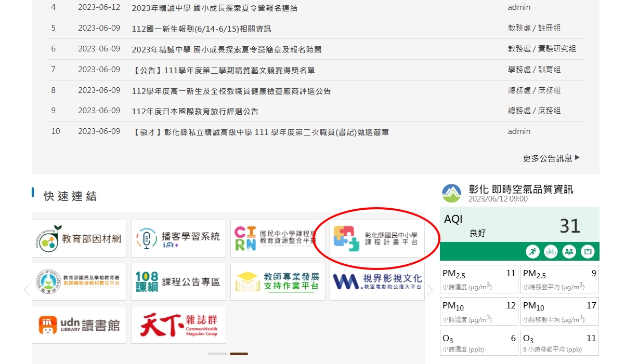Open 國小成長探索夏令營簡章及報名時間 announcement
Viewport: 638px width, 364px height.
tap(227, 49)
